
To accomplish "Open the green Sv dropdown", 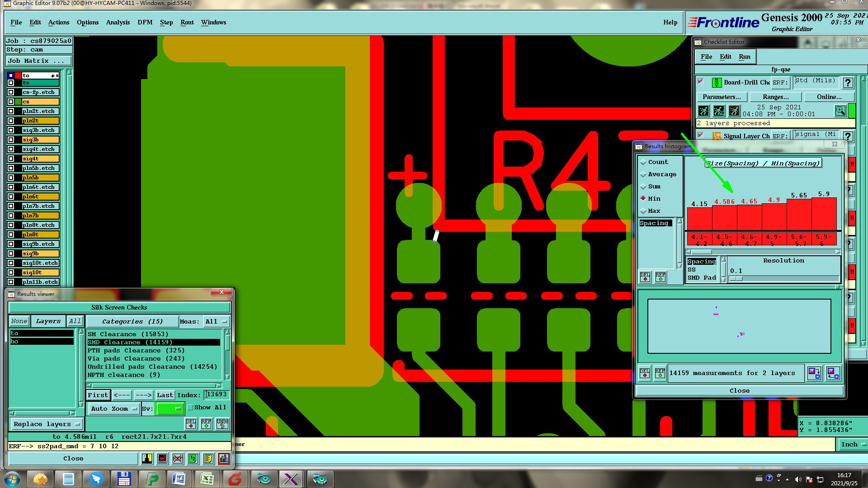I will click(x=170, y=409).
